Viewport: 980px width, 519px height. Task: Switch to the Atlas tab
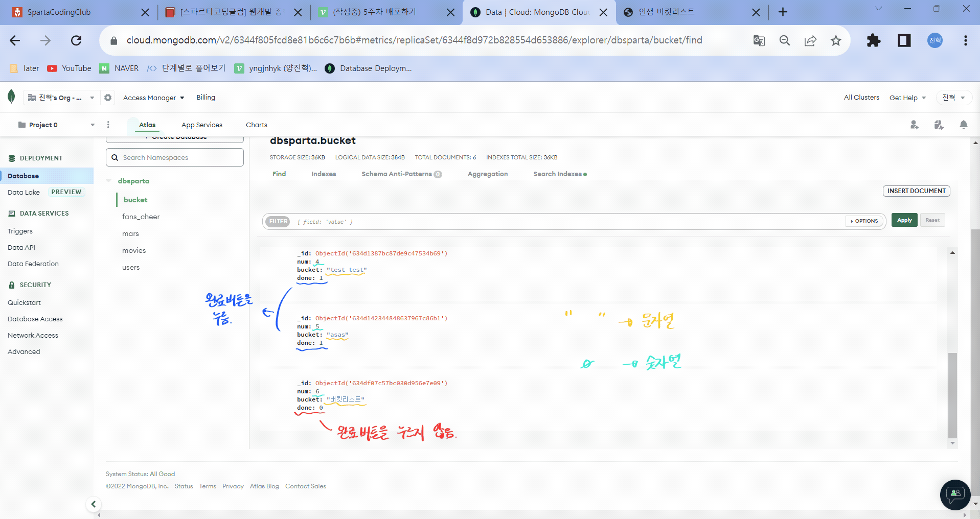click(147, 125)
